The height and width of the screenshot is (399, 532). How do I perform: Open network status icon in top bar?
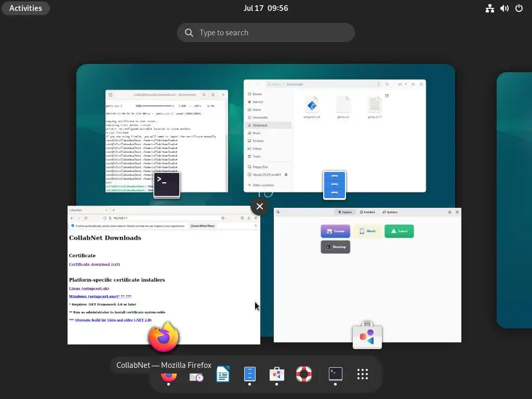tap(489, 8)
